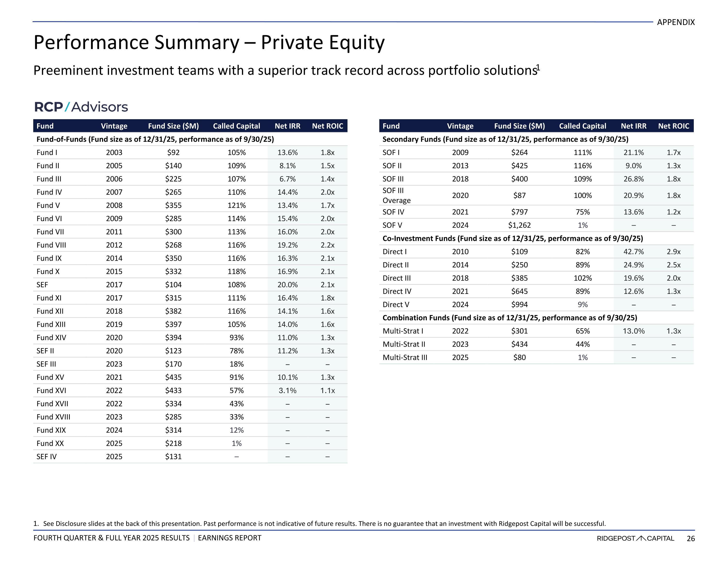Viewport: 728px width, 562px height.
Task: Click the Net ROIC header in right table
Action: click(x=673, y=126)
